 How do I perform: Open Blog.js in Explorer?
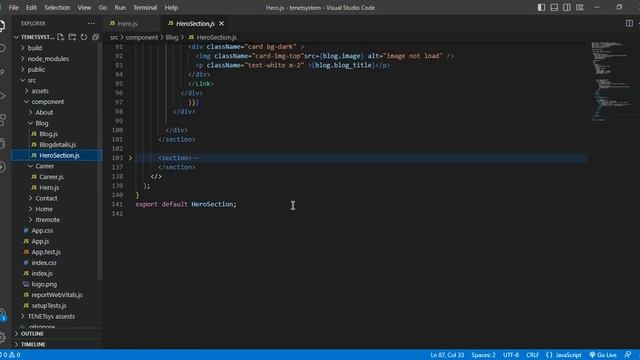49,134
